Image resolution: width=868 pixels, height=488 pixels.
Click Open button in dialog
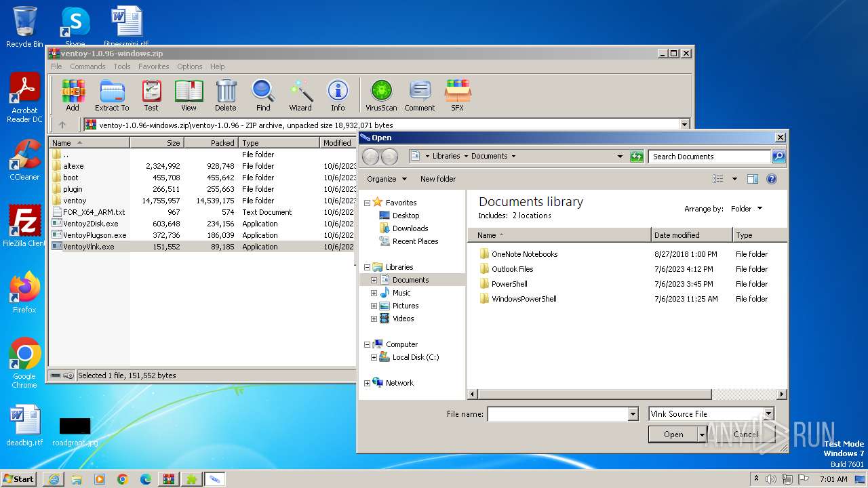673,434
